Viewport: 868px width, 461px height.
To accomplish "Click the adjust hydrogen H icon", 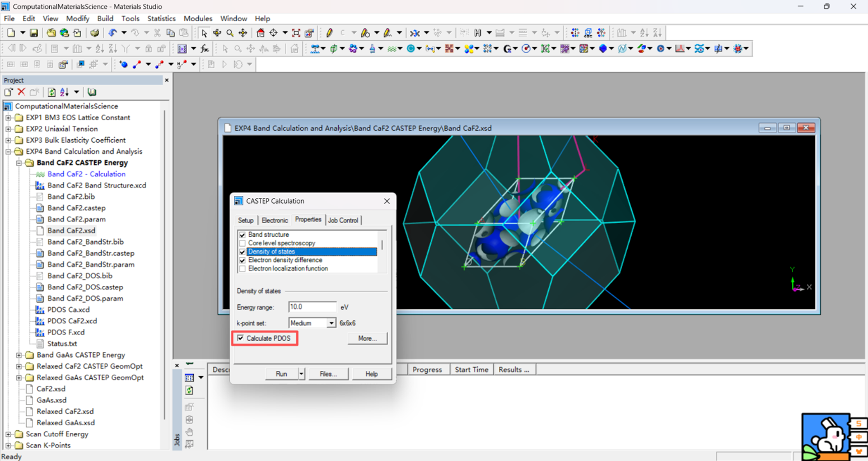I will click(x=478, y=33).
